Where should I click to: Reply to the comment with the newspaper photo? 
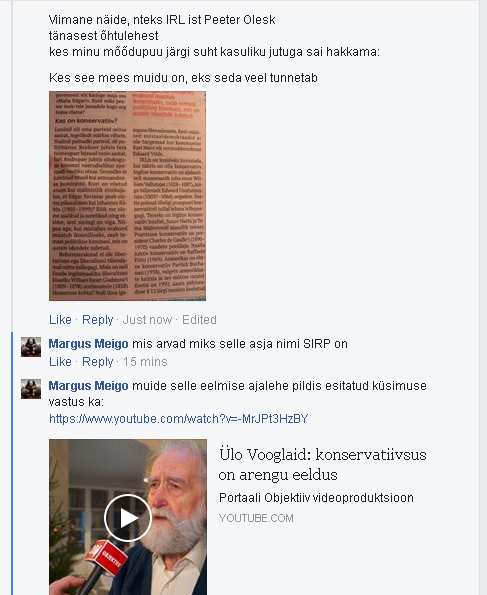[98, 320]
